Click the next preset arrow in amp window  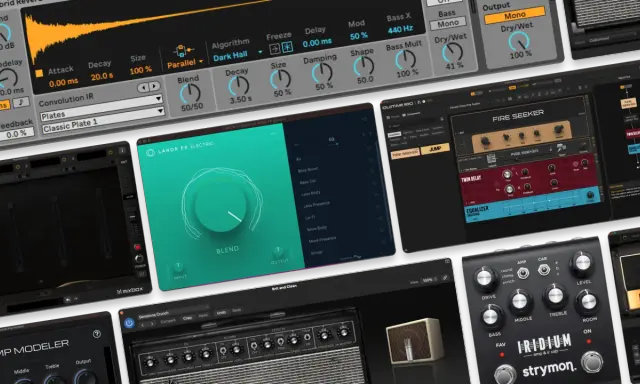click(x=152, y=323)
